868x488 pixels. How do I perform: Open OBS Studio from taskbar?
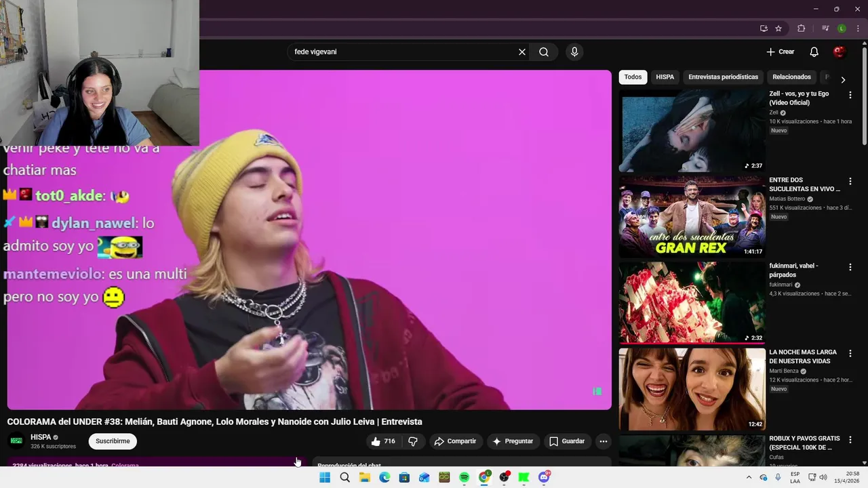(x=504, y=477)
